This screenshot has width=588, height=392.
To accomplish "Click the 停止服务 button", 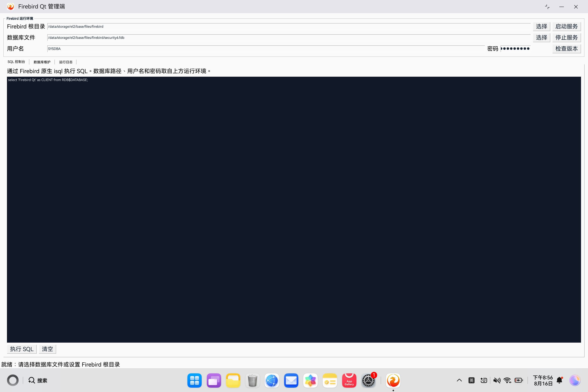I will pos(567,38).
